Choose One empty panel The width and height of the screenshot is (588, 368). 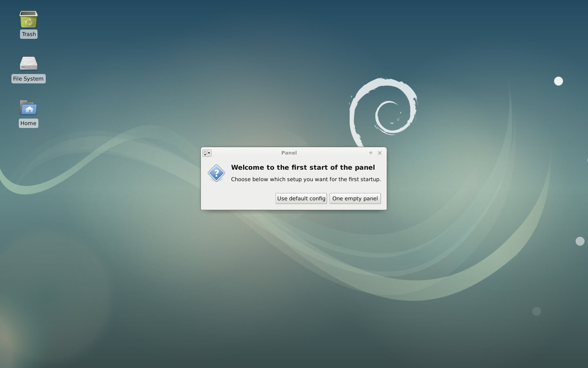tap(355, 199)
